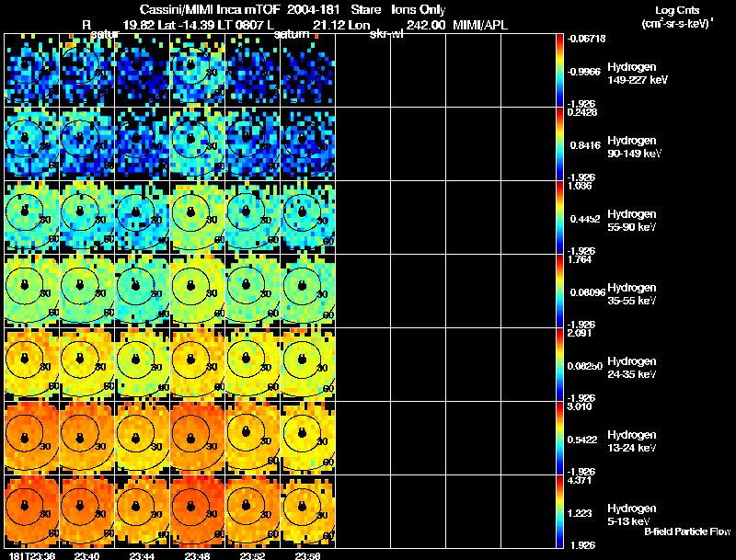Image resolution: width=736 pixels, height=560 pixels.
Task: Open the 5-13 keV image at 23:48
Action: point(198,511)
